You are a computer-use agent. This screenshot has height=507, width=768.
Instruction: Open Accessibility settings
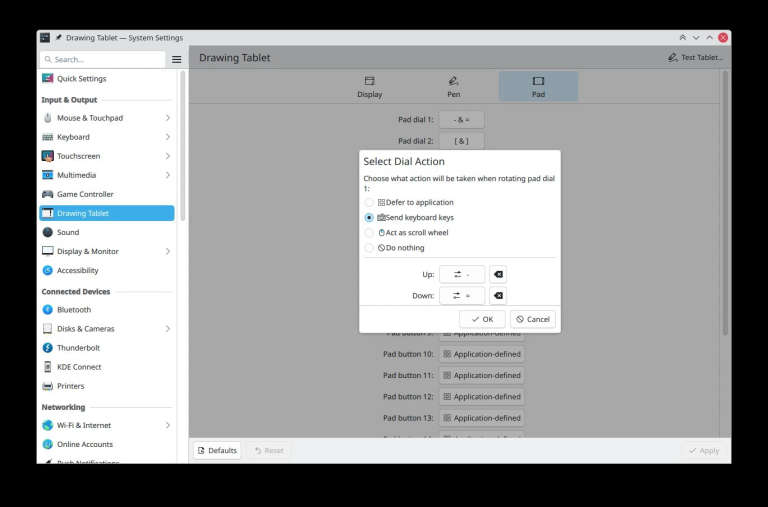(x=77, y=271)
